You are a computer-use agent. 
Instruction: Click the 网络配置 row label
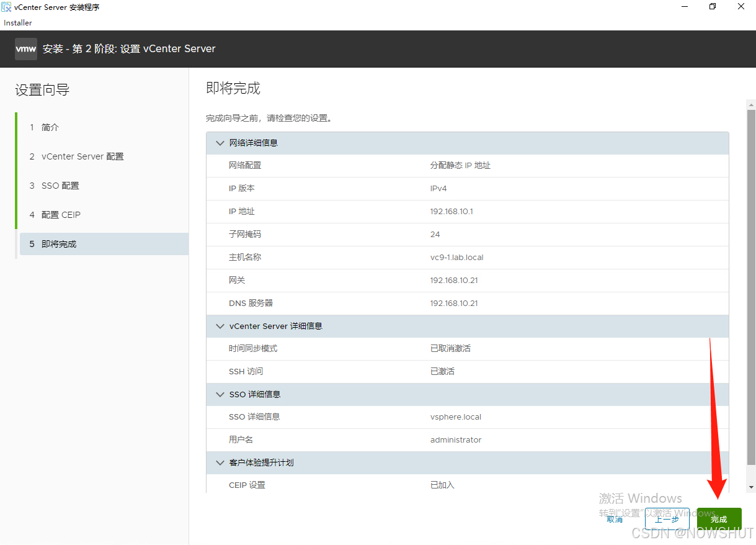[x=245, y=166]
